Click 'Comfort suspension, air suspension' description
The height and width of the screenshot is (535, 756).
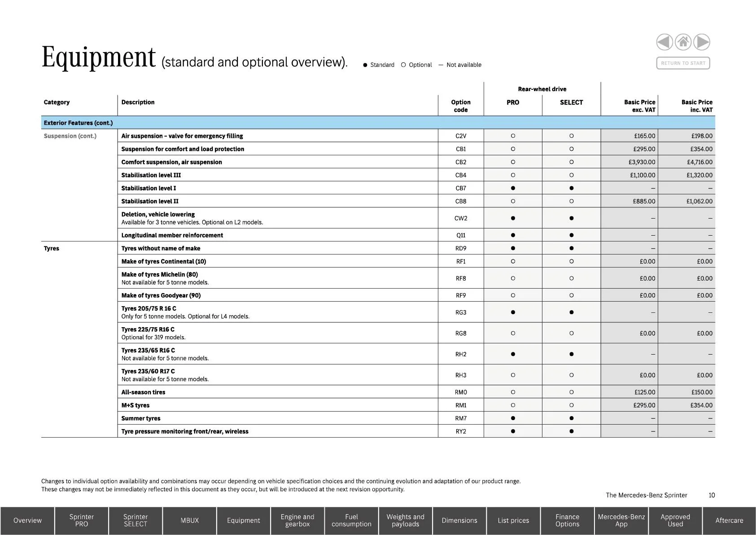[171, 162]
